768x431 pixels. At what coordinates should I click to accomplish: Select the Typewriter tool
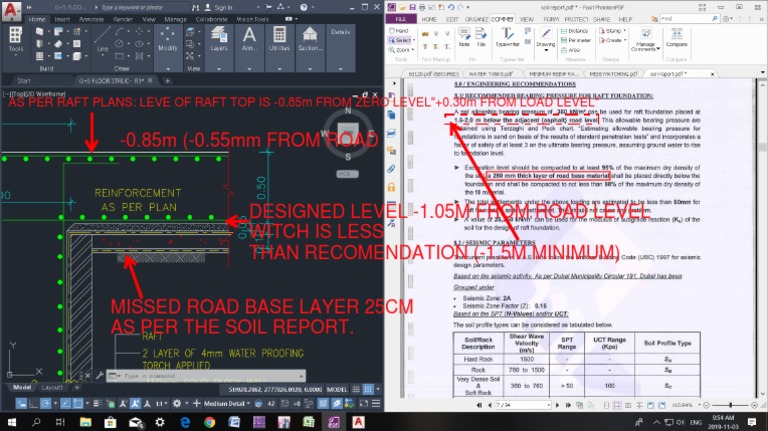tap(507, 37)
